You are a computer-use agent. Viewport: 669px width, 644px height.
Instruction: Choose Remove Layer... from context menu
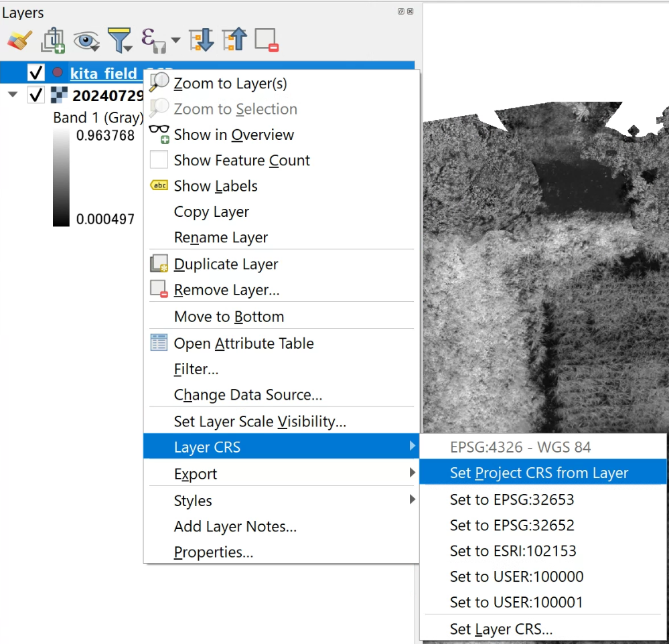(x=281, y=290)
